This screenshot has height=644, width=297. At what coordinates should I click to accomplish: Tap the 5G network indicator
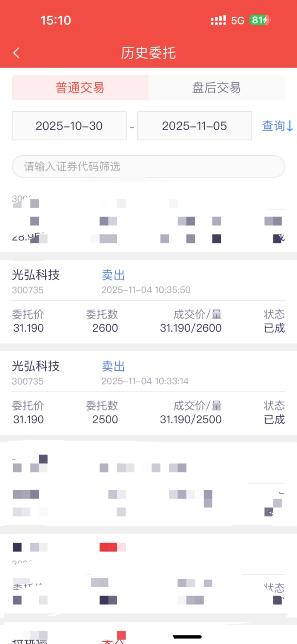click(x=237, y=20)
